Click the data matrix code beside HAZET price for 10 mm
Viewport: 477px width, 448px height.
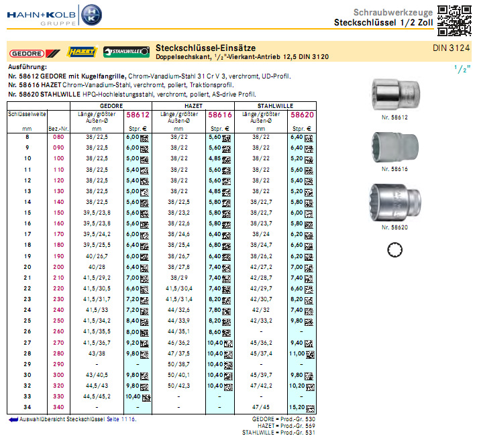click(x=226, y=160)
